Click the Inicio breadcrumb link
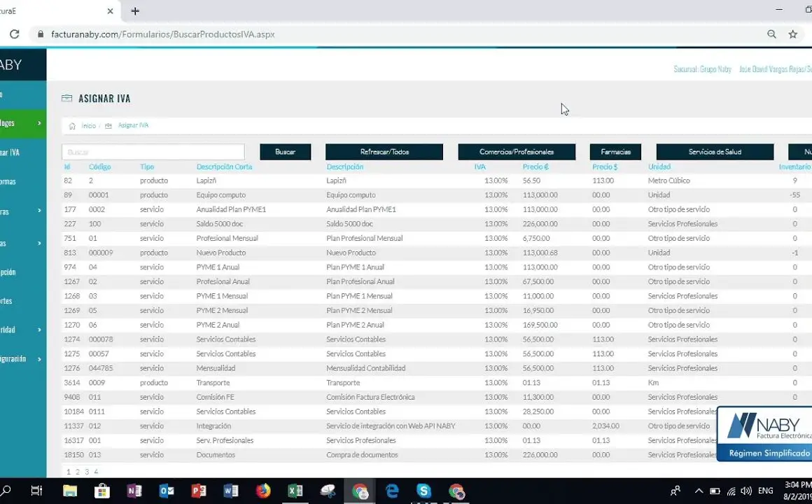Image resolution: width=812 pixels, height=504 pixels. tap(89, 126)
